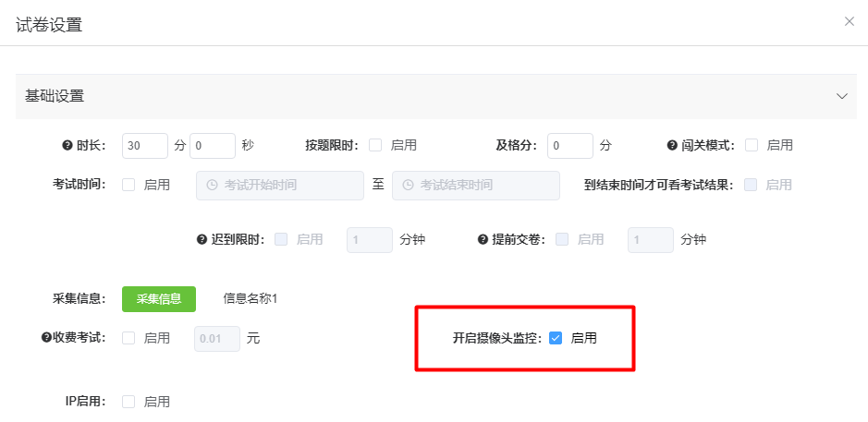Click the 时长 seconds input field

pos(213,146)
